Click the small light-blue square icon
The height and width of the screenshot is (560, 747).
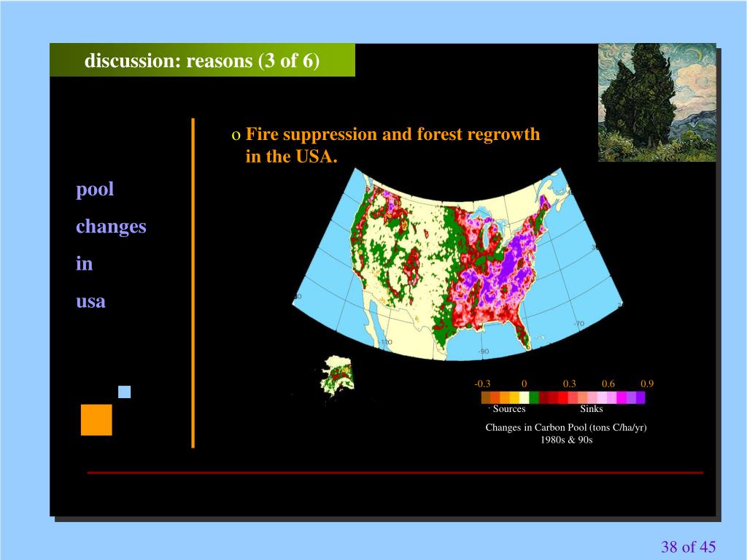124,392
